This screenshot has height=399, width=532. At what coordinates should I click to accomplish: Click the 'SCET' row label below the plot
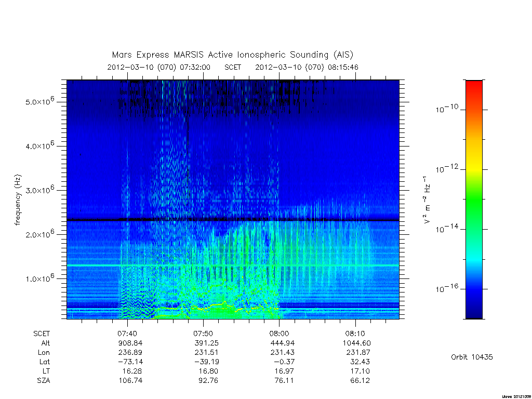(x=42, y=334)
